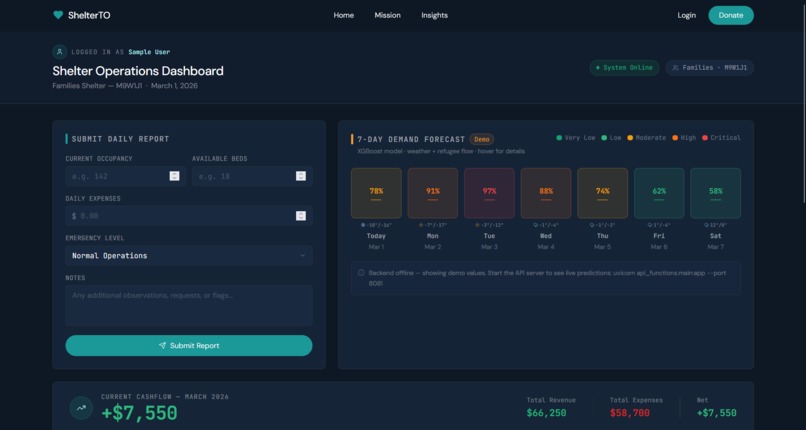The height and width of the screenshot is (430, 806).
Task: Click the people icon in the Families M9W1J1 badge
Action: point(675,68)
